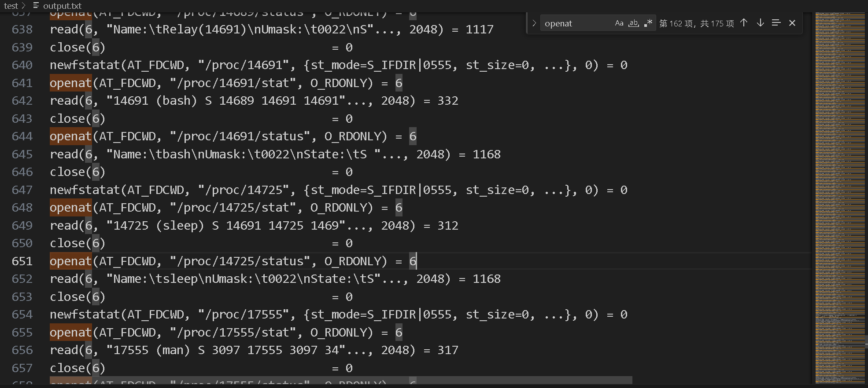Click match count text in find widget

click(697, 23)
